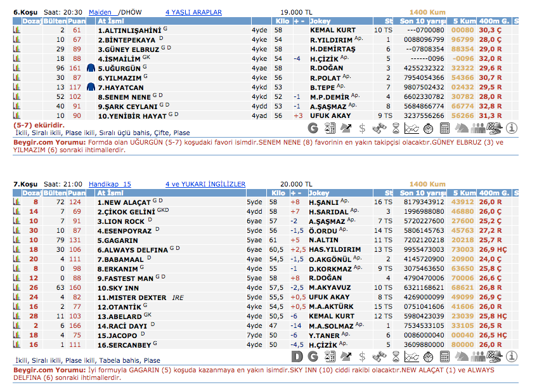The height and width of the screenshot is (392, 544).
Task: Click the jockey silks icon next to HAYATCAN
Action: pos(91,87)
